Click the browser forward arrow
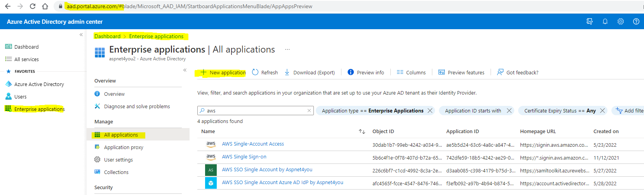 pos(20,6)
